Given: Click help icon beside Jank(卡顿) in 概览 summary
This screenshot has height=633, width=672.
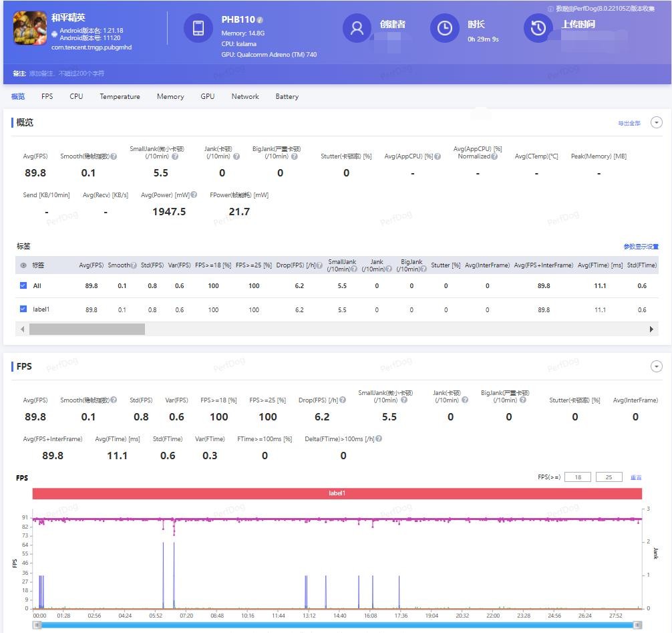Looking at the screenshot, I should click(x=236, y=156).
